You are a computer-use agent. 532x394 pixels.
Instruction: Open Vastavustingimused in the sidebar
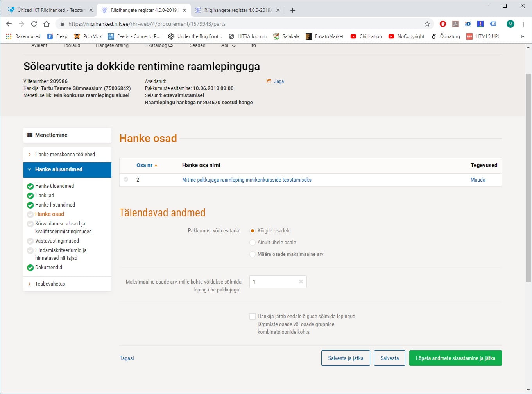point(57,241)
